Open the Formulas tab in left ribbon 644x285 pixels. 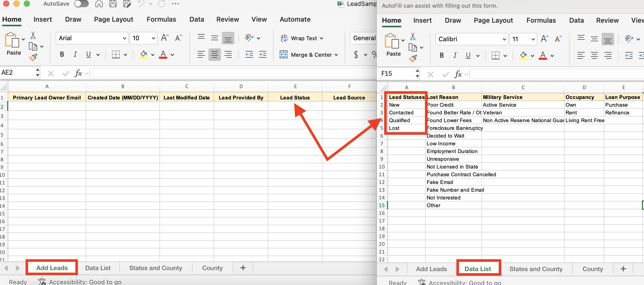point(161,19)
